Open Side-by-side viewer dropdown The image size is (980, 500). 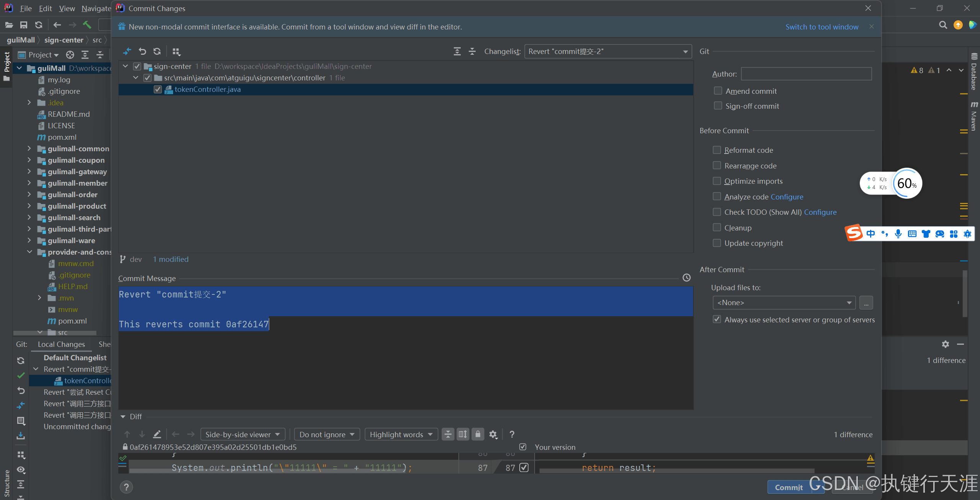click(243, 434)
